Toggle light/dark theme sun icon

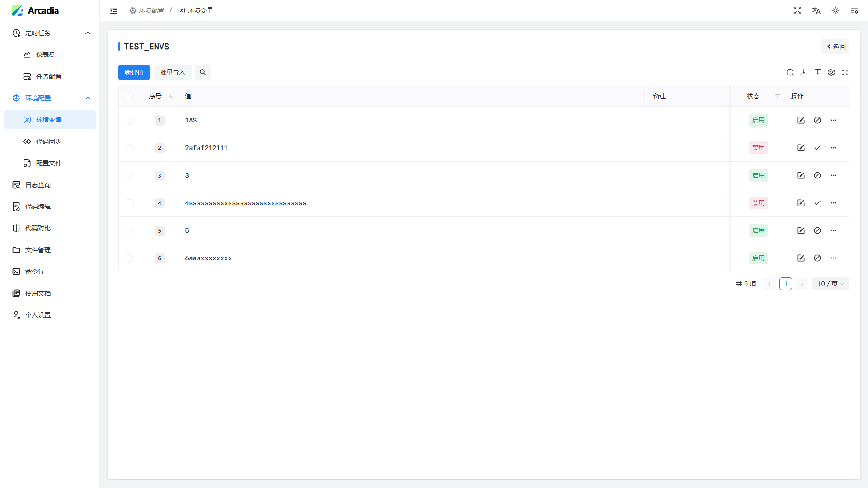coord(835,10)
